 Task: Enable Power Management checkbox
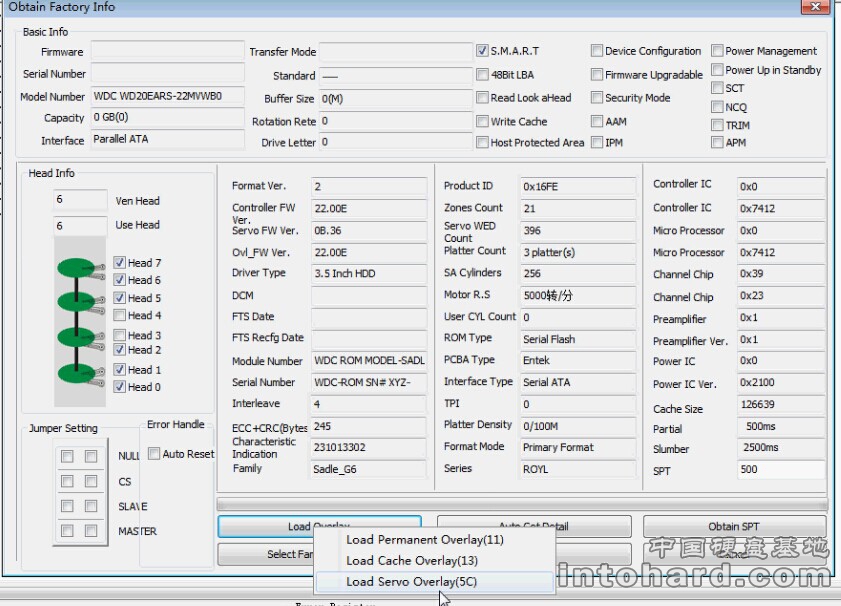(717, 51)
